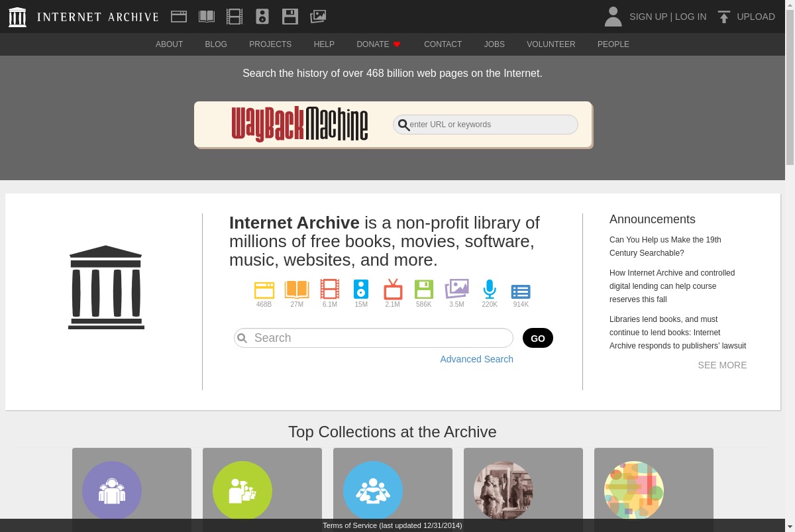Open the Web icon in top navigation

click(179, 17)
